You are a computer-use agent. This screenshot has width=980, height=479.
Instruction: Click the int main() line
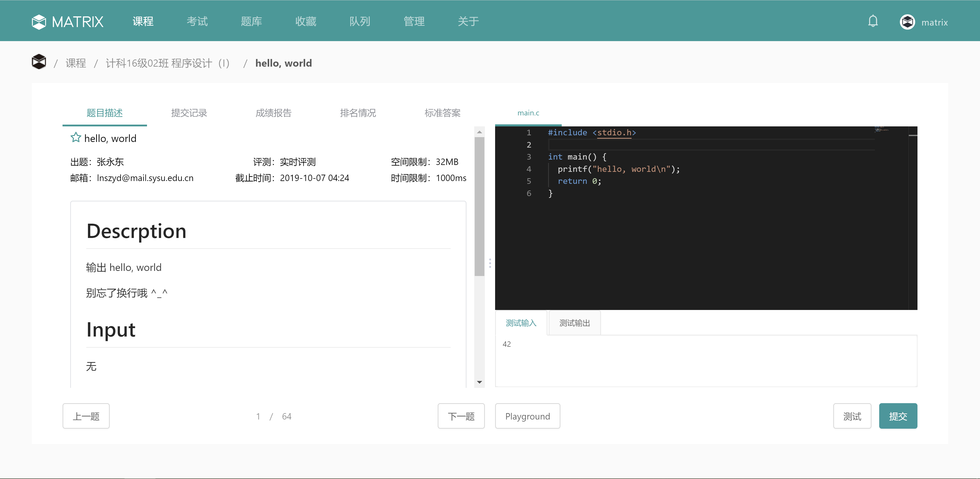point(577,157)
